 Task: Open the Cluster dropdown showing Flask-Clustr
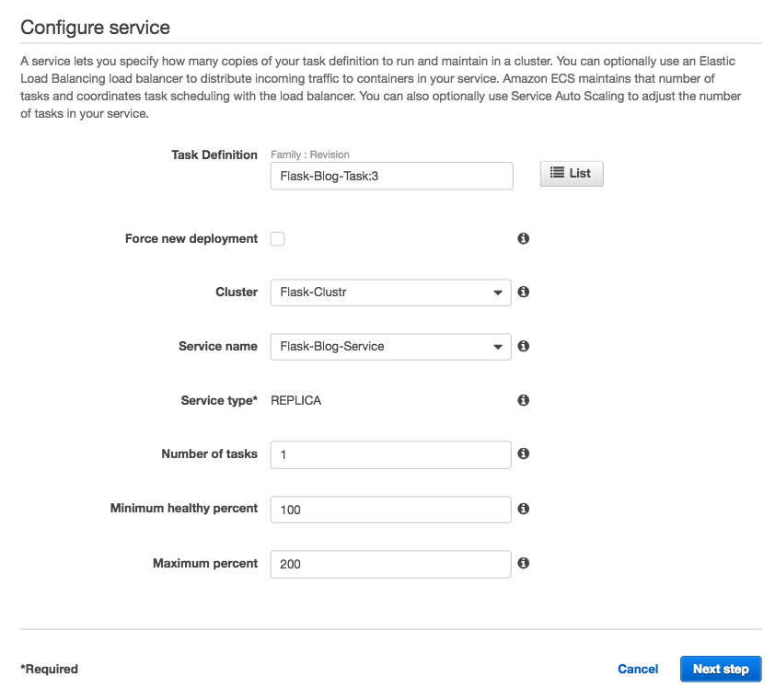point(391,293)
